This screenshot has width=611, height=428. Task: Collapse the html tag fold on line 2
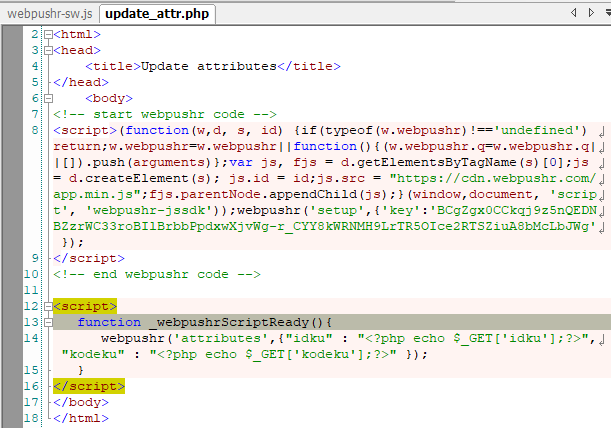coord(48,34)
